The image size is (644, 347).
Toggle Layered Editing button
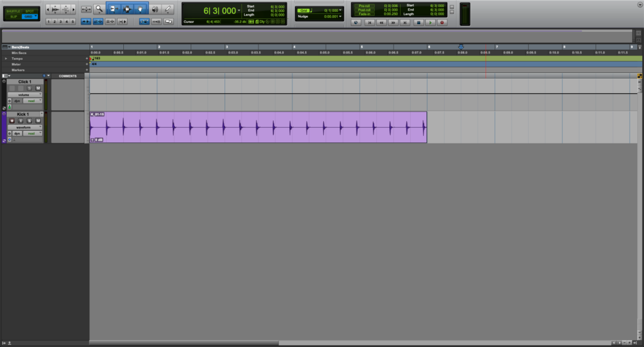(x=169, y=21)
